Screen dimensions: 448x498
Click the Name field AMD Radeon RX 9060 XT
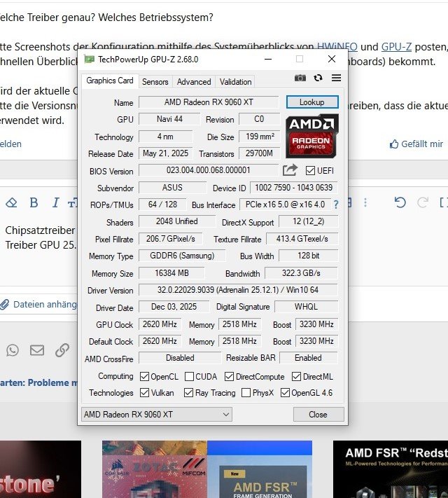pos(209,102)
